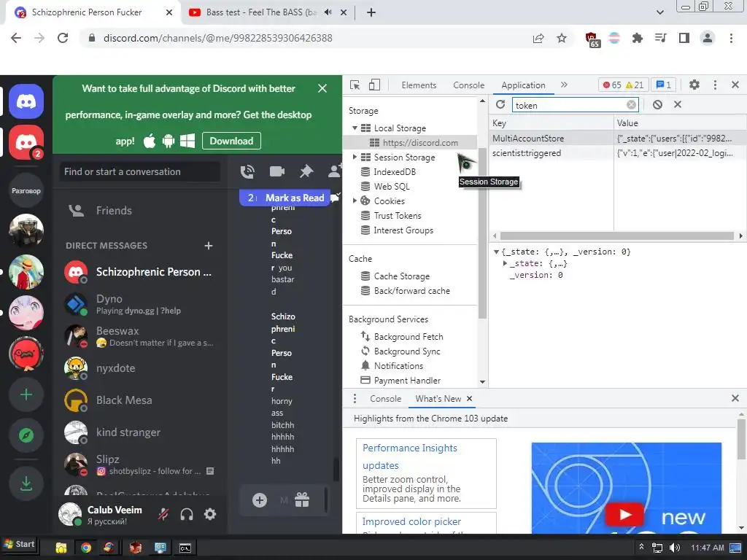Open DevTools customize three-dot menu
The height and width of the screenshot is (560, 747).
[715, 85]
